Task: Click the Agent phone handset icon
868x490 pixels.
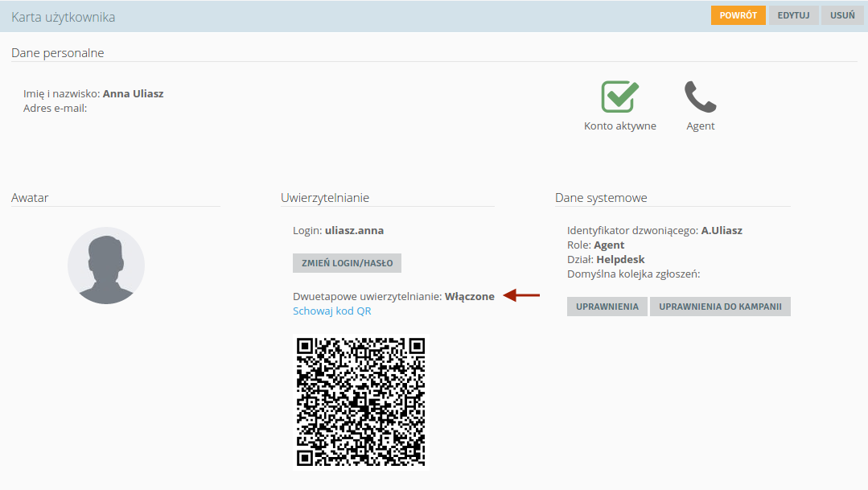Action: coord(700,97)
